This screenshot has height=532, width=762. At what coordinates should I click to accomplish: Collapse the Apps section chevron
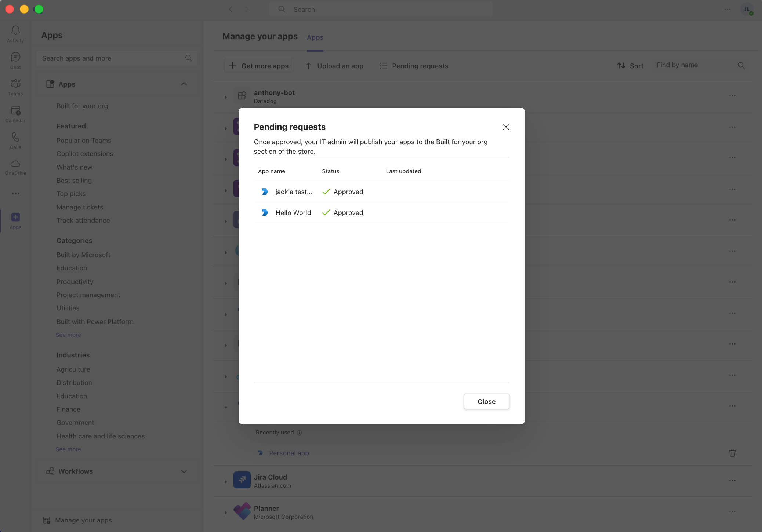click(x=184, y=84)
